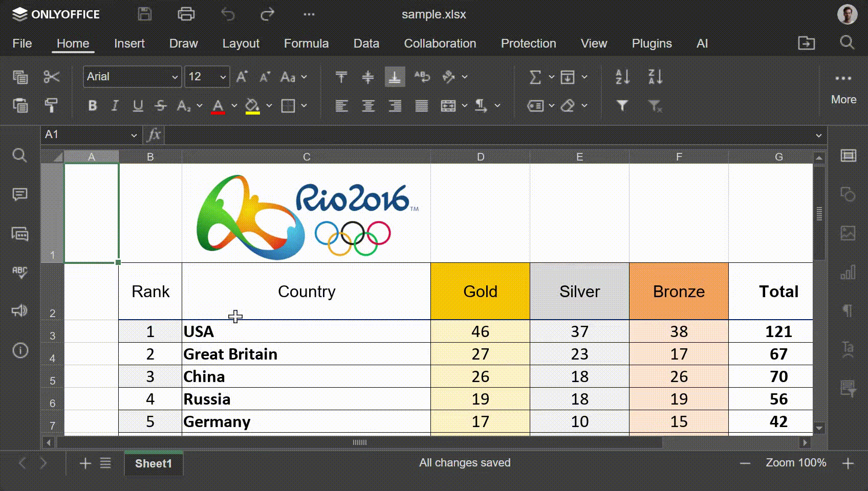Screen dimensions: 868x491
Task: Add a new sheet with plus
Action: 85,463
